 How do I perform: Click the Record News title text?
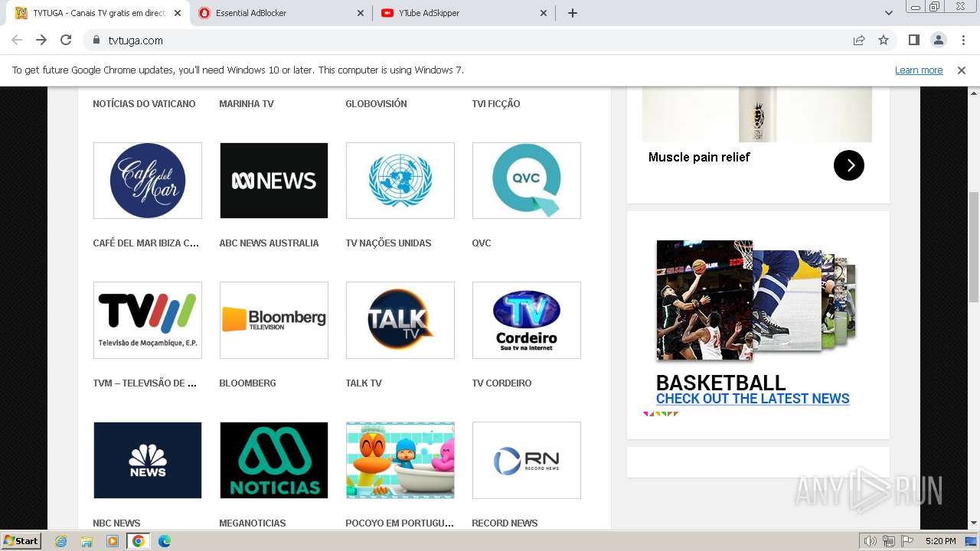pos(505,523)
